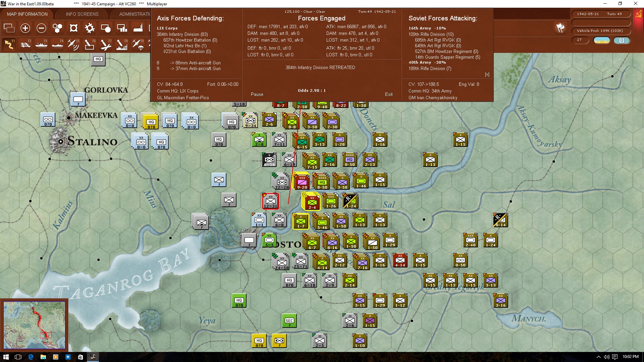The width and height of the screenshot is (644, 362).
Task: Click the zoom out minus icon
Action: (41, 28)
